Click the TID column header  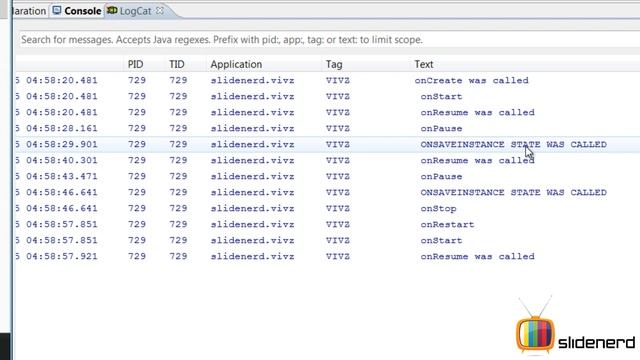(177, 64)
